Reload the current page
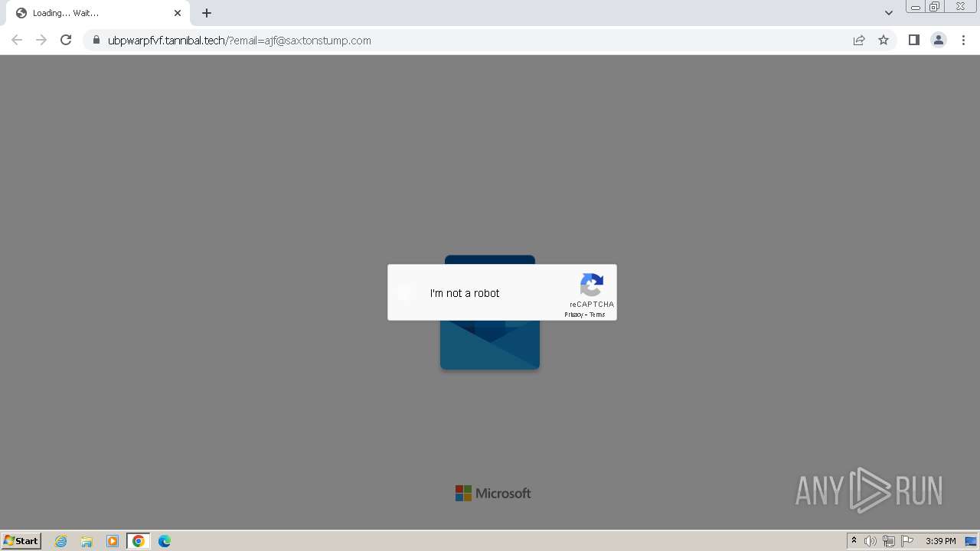The height and width of the screenshot is (551, 980). pos(66,40)
